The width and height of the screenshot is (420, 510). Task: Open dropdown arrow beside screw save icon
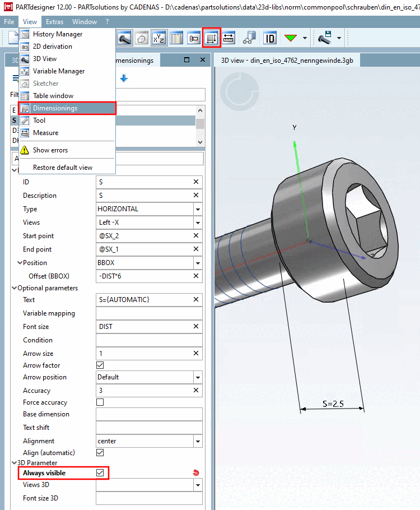[339, 38]
